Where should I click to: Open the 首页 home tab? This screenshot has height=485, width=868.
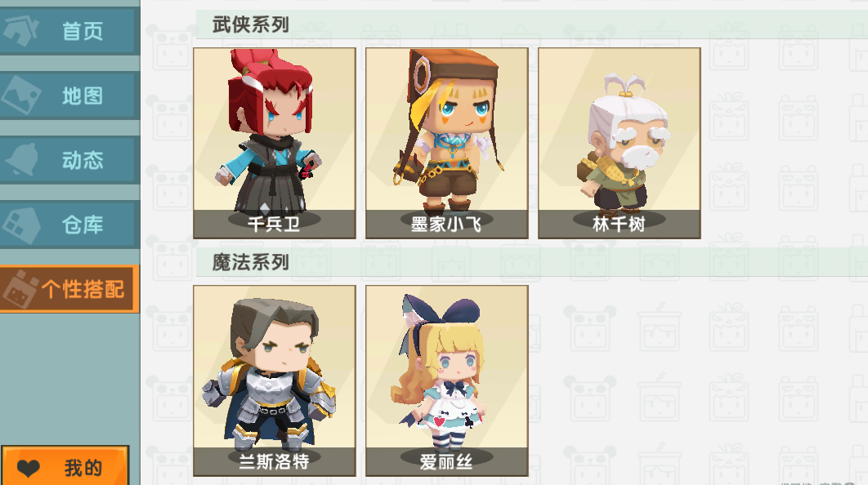coord(69,30)
